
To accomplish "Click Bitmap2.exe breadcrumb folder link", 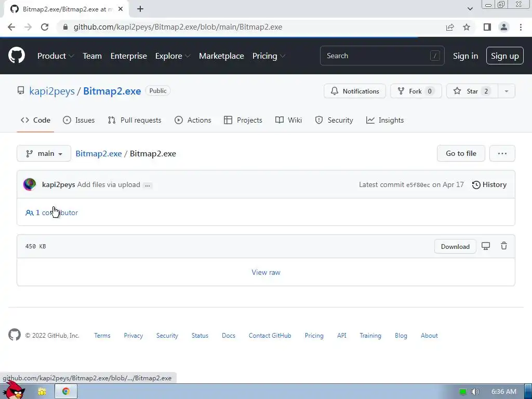I will pos(98,153).
